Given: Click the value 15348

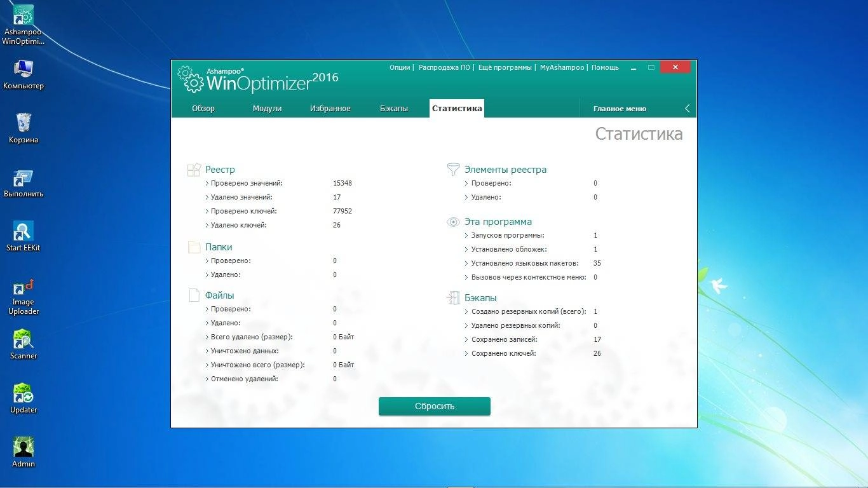Looking at the screenshot, I should tap(342, 183).
